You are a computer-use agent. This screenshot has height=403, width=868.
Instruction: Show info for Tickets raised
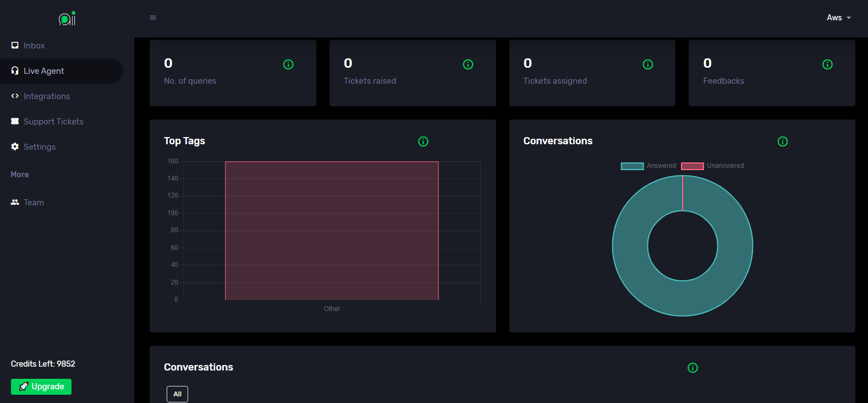[x=468, y=64]
